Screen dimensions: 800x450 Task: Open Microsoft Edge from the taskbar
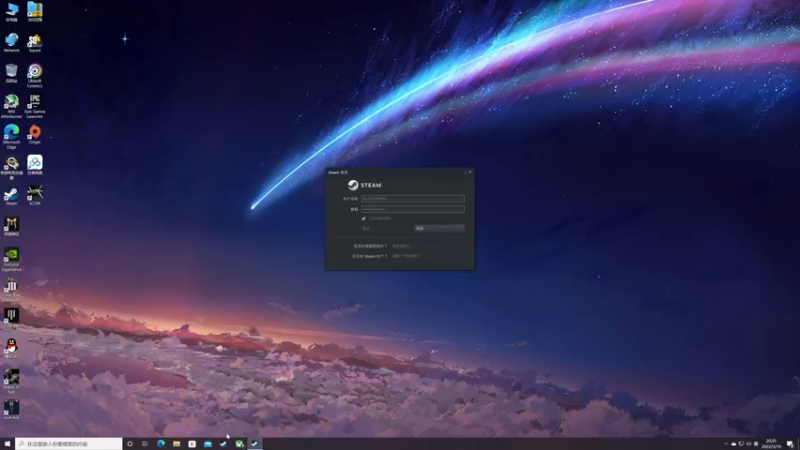click(161, 444)
